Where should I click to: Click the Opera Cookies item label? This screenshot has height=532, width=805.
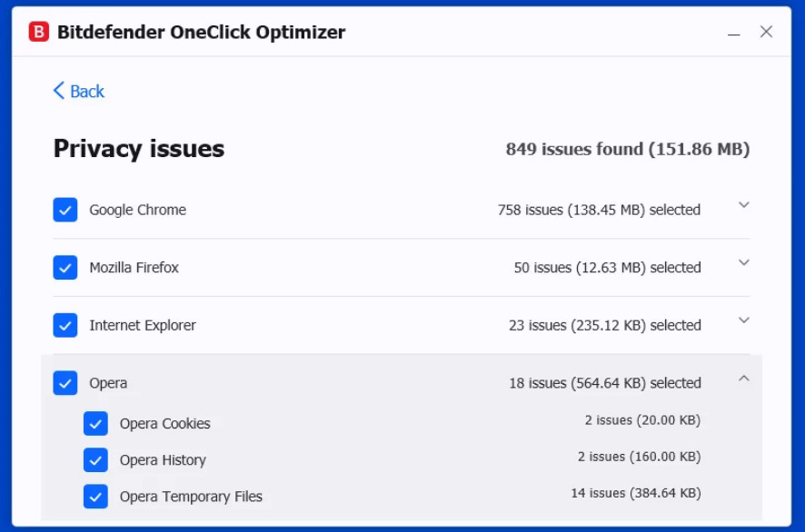pyautogui.click(x=164, y=424)
